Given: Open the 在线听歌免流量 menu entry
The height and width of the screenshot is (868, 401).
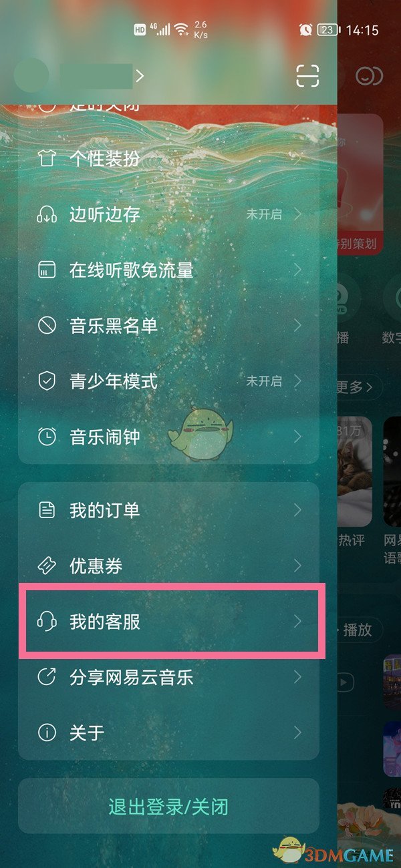Looking at the screenshot, I should 168,270.
